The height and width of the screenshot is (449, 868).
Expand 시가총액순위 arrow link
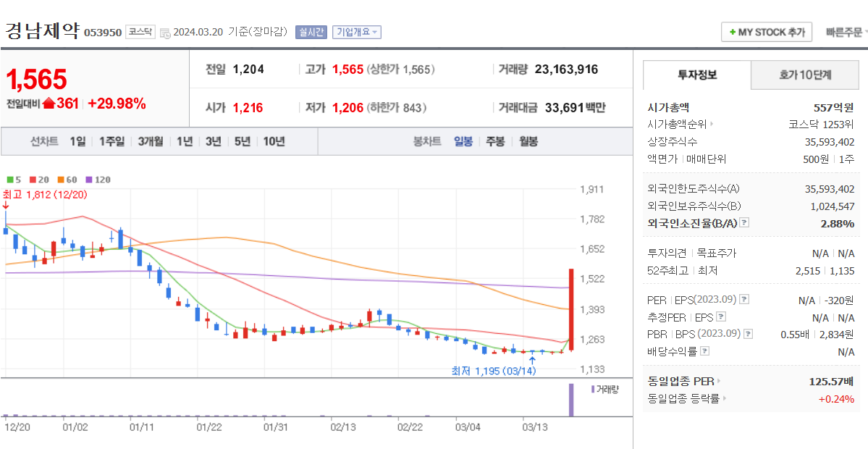712,124
